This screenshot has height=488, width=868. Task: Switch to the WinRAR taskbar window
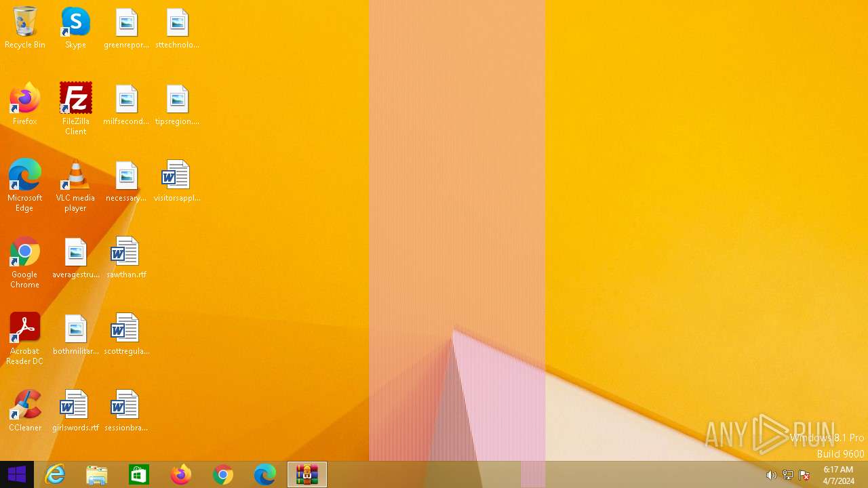[307, 474]
